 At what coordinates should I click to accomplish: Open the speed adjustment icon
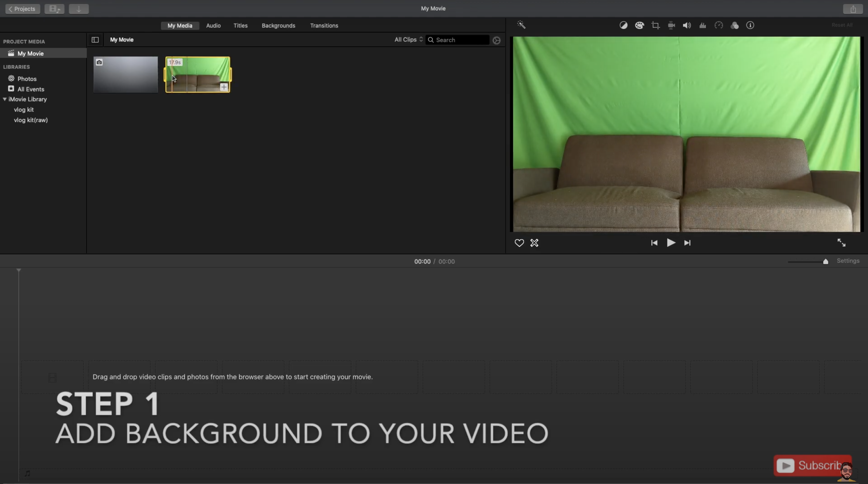coord(719,25)
